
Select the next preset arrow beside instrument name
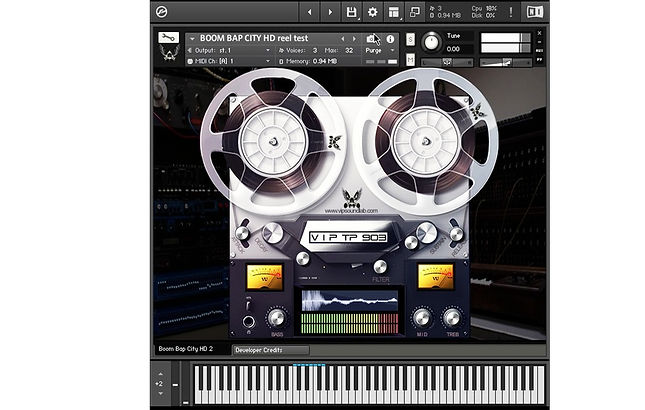tap(354, 39)
